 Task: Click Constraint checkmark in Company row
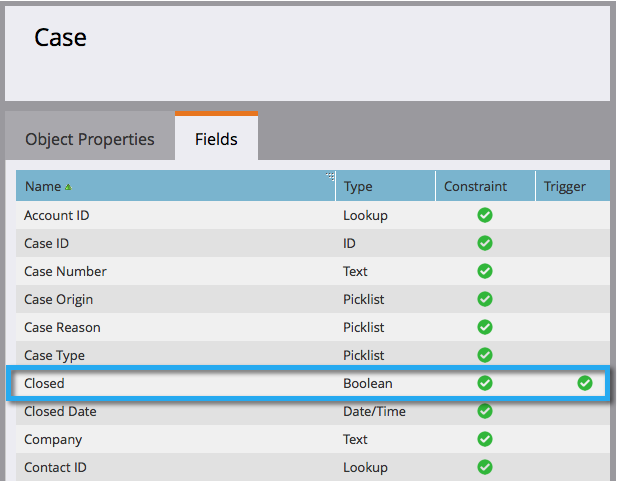tap(485, 439)
